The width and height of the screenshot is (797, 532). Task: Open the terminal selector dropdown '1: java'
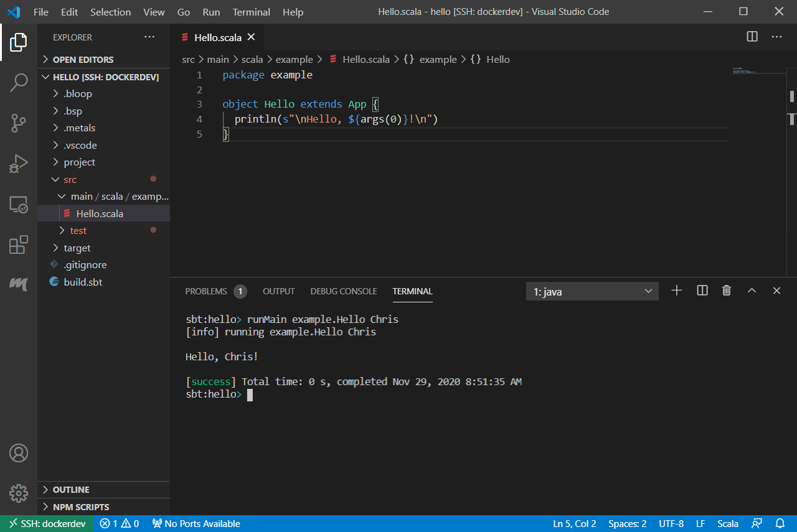pyautogui.click(x=592, y=291)
